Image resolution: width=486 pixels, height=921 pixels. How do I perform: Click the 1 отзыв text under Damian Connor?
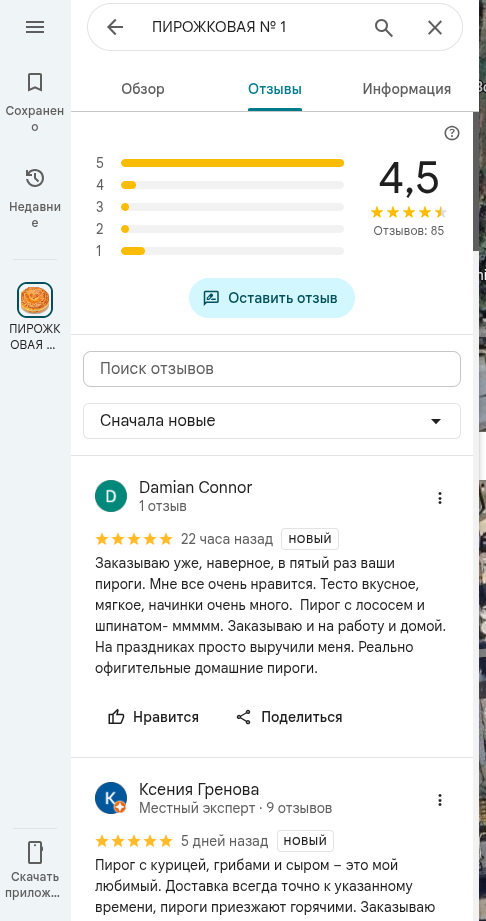tap(163, 506)
